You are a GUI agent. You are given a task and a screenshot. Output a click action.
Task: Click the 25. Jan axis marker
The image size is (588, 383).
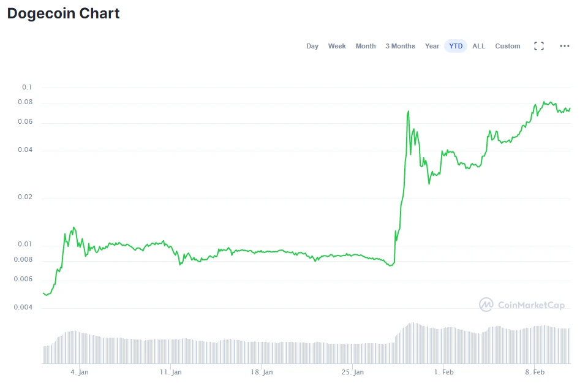tap(353, 372)
